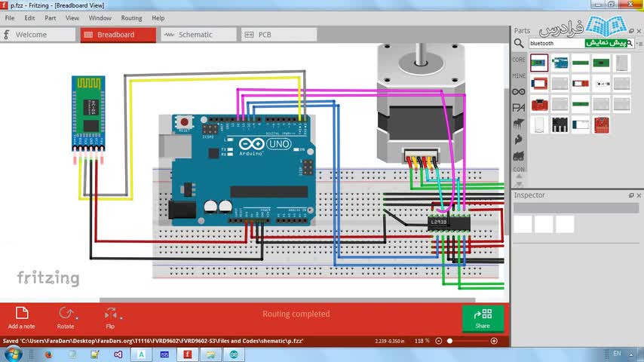Close the Inspector panel
The width and height of the screenshot is (644, 362).
point(639,195)
